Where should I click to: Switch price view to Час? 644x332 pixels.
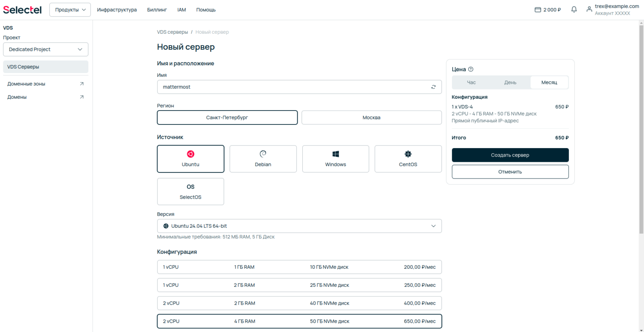click(x=471, y=82)
